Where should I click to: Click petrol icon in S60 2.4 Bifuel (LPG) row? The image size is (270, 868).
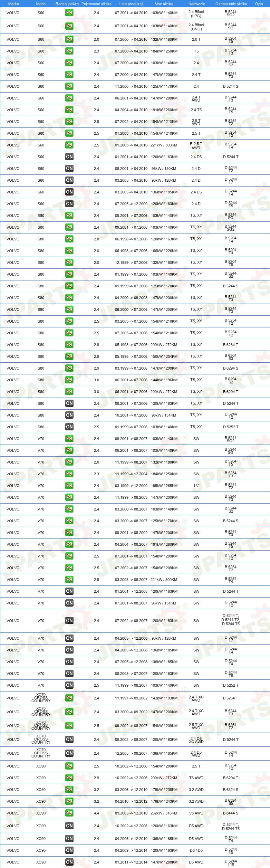[69, 13]
